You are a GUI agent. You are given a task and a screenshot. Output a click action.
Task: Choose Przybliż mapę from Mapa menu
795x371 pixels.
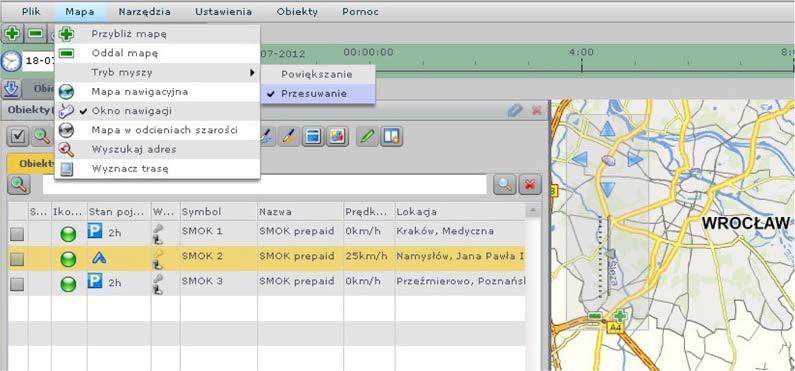click(157, 34)
